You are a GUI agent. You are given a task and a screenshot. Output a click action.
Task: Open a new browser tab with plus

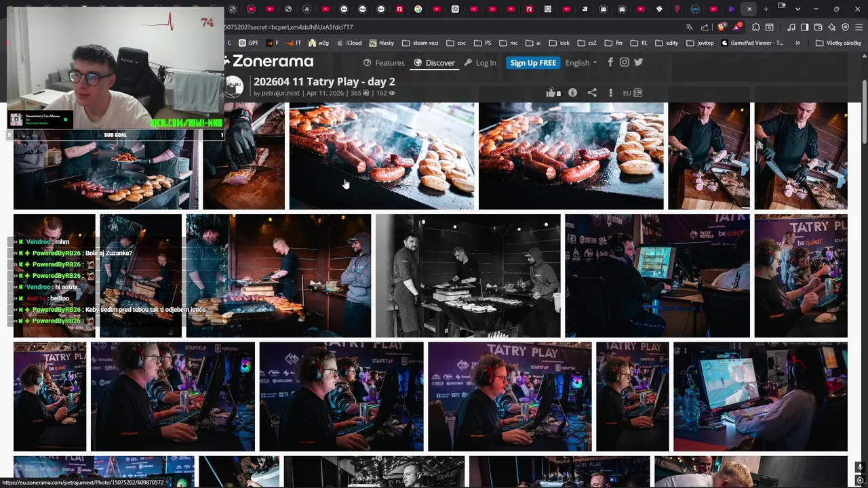pos(766,9)
